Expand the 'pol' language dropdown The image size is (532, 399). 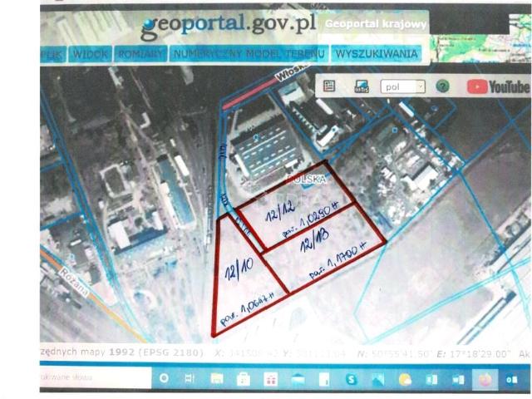[402, 86]
